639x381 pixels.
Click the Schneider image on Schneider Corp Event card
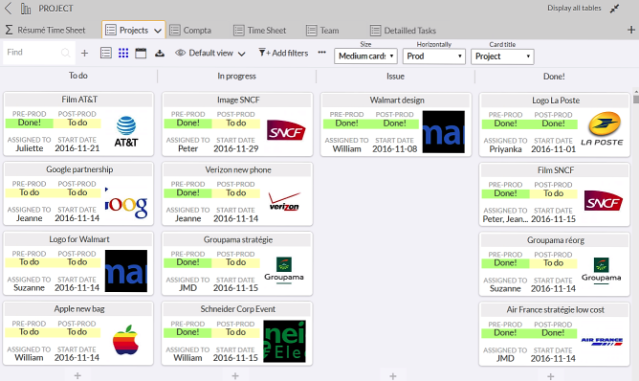[x=284, y=341]
